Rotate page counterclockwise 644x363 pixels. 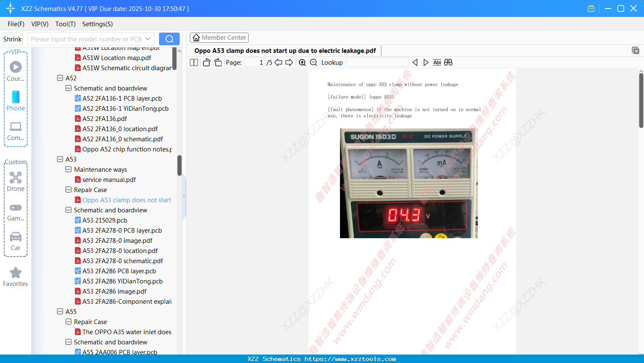click(206, 63)
